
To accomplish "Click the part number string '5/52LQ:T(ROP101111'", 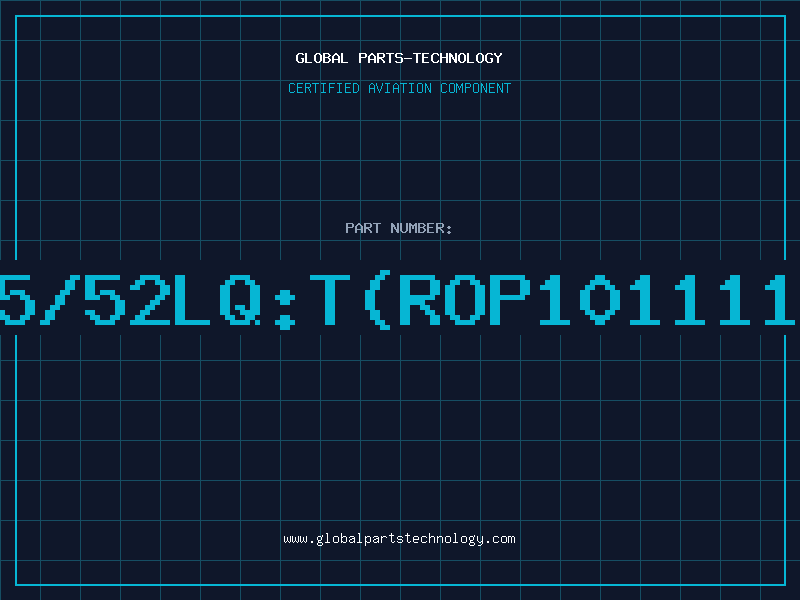I will (x=397, y=300).
